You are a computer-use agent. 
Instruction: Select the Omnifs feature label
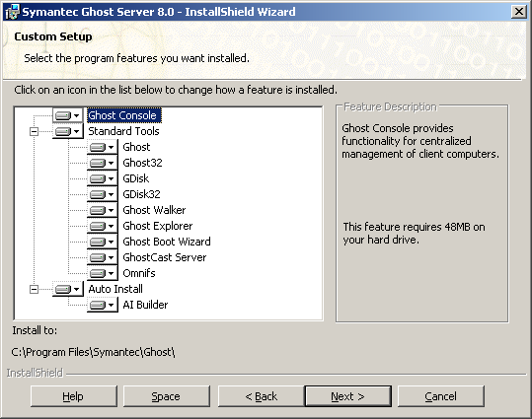(x=139, y=273)
